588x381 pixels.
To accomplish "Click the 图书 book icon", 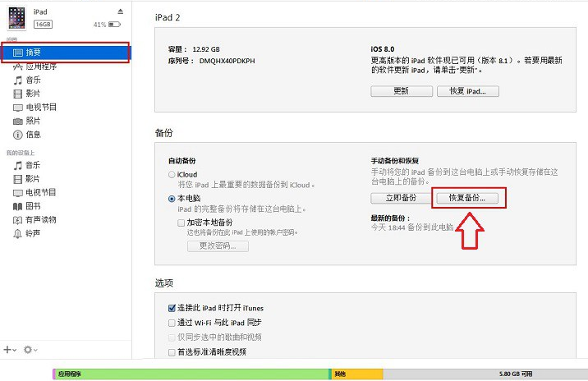I will tap(17, 206).
